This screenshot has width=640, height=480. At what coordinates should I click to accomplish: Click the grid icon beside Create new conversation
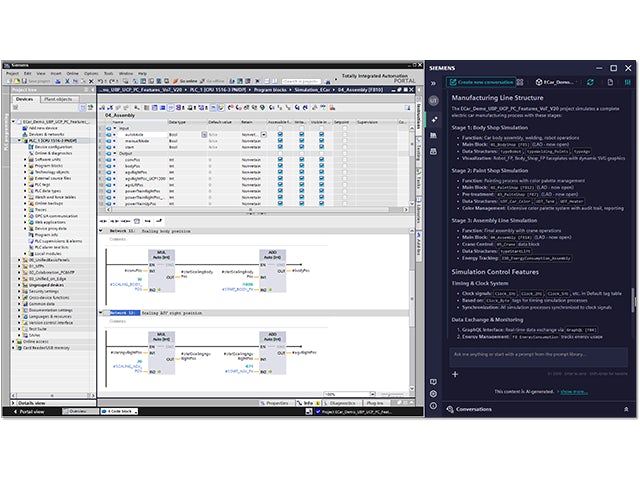pos(520,82)
